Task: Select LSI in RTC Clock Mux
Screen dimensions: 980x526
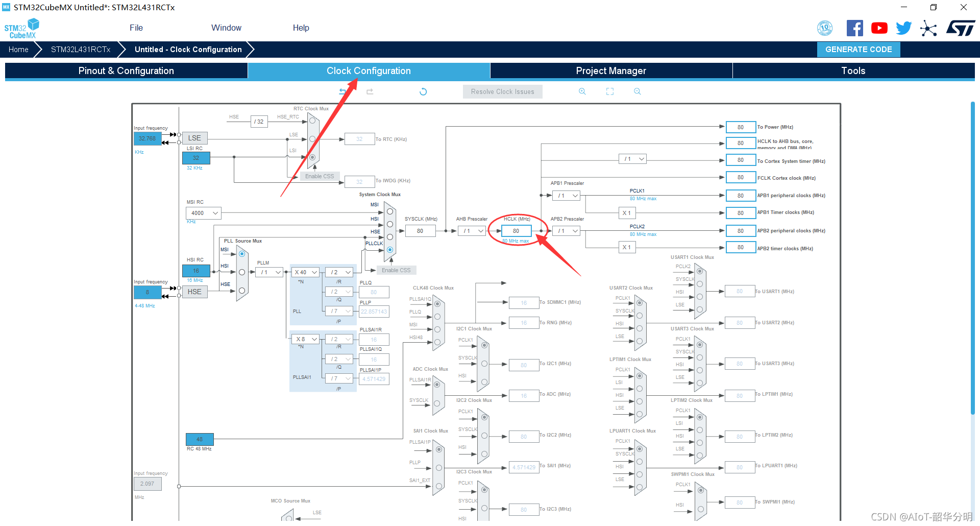Action: click(x=312, y=157)
